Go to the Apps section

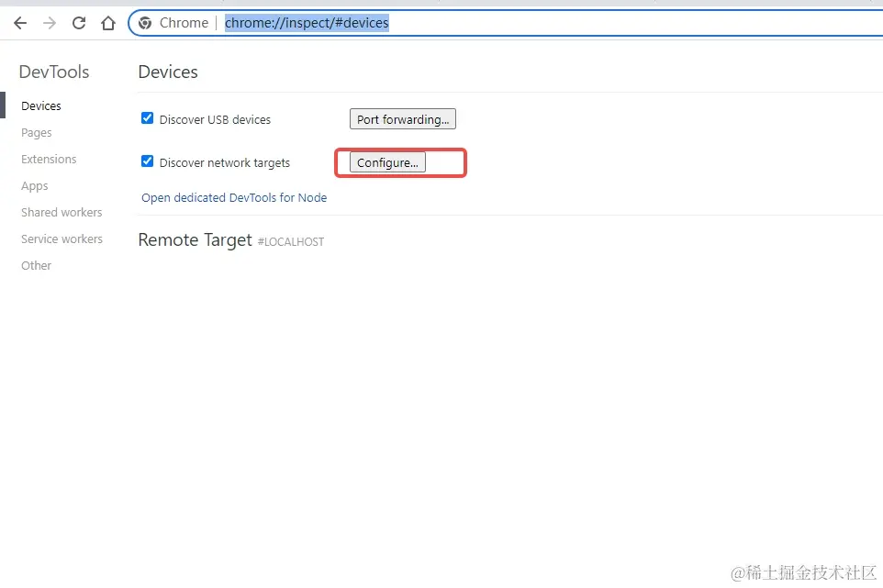pyautogui.click(x=34, y=186)
